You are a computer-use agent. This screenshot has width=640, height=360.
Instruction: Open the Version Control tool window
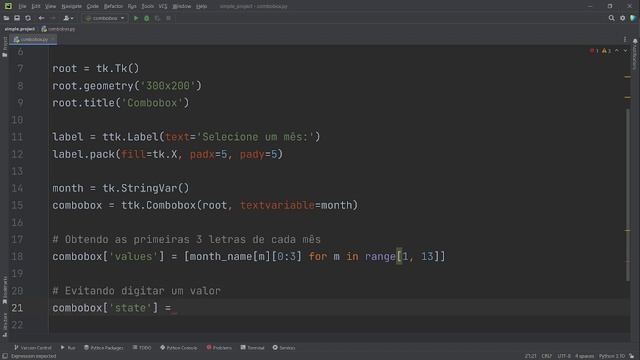(x=33, y=348)
